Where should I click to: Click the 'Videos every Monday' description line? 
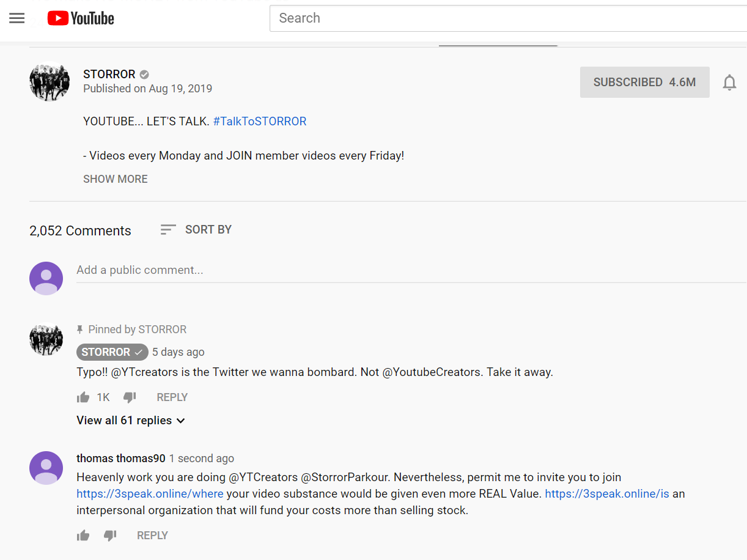[244, 156]
